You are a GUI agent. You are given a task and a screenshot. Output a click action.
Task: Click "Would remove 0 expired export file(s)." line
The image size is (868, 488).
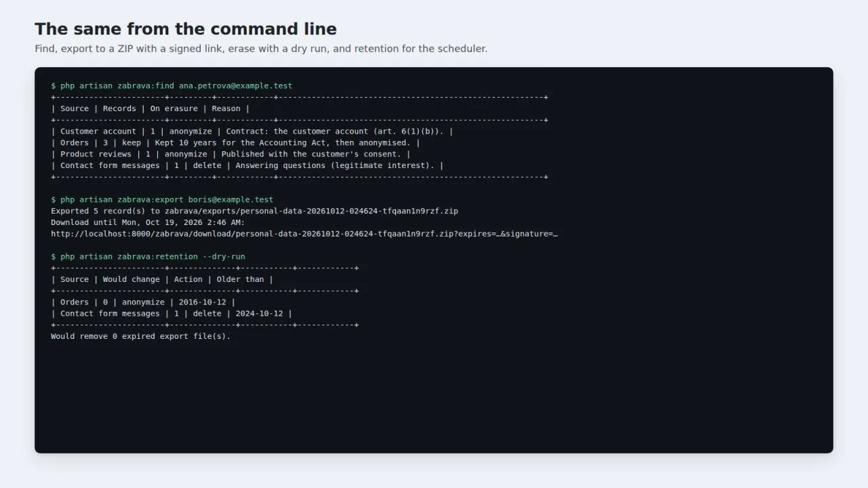pos(140,336)
